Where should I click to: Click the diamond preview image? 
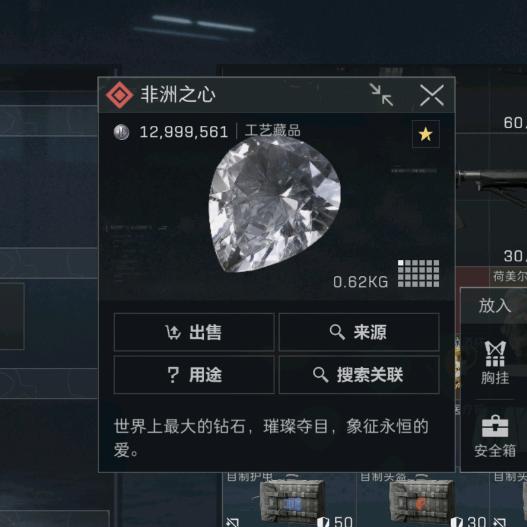(x=274, y=204)
